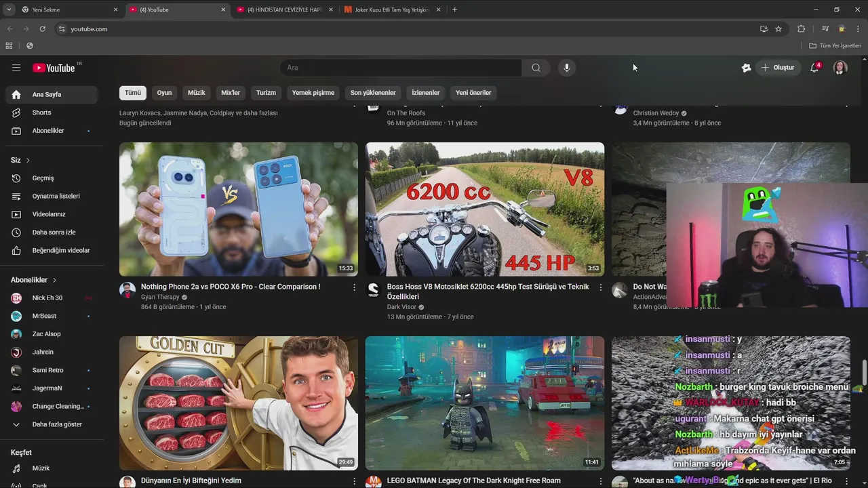Select the Oyun filter chip

[165, 93]
